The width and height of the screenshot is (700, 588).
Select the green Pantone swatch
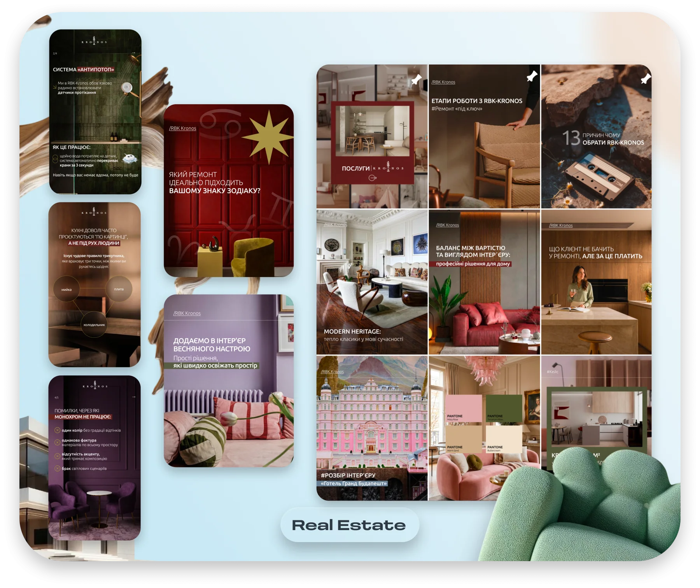tap(504, 408)
